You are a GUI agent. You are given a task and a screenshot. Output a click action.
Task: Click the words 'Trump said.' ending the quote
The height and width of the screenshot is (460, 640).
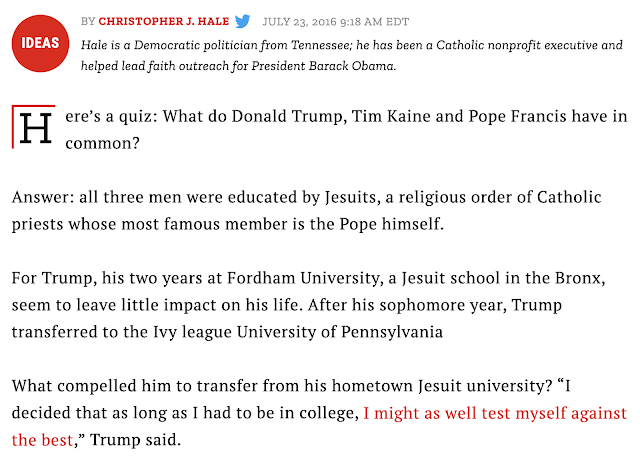pyautogui.click(x=135, y=440)
